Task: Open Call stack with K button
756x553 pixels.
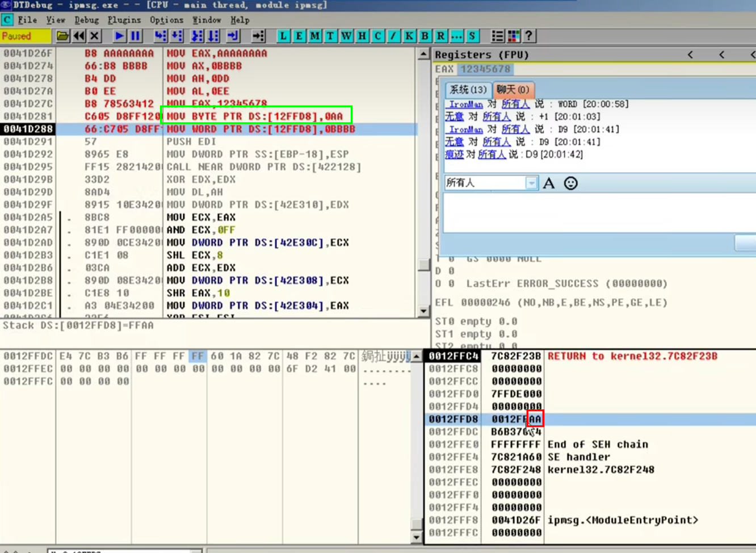Action: [x=409, y=36]
